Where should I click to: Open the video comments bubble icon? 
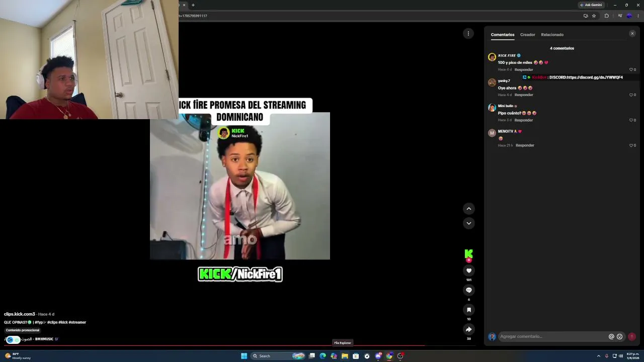pos(469,290)
